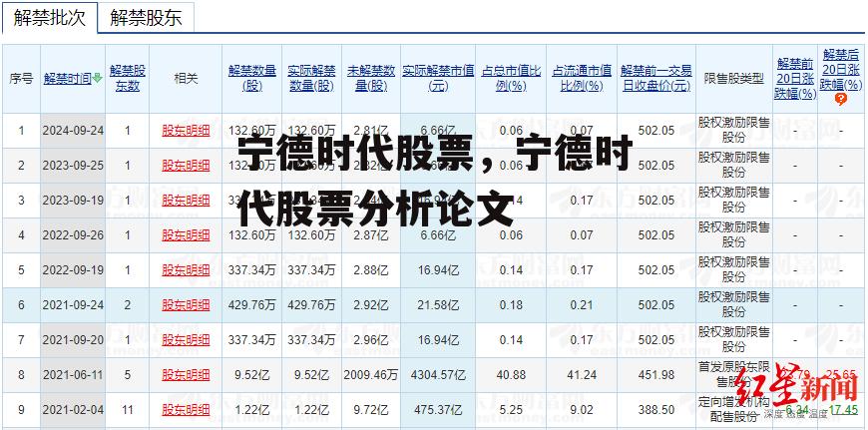The height and width of the screenshot is (430, 868).
Task: Select the date cell 2024-09-24
Action: [x=73, y=131]
